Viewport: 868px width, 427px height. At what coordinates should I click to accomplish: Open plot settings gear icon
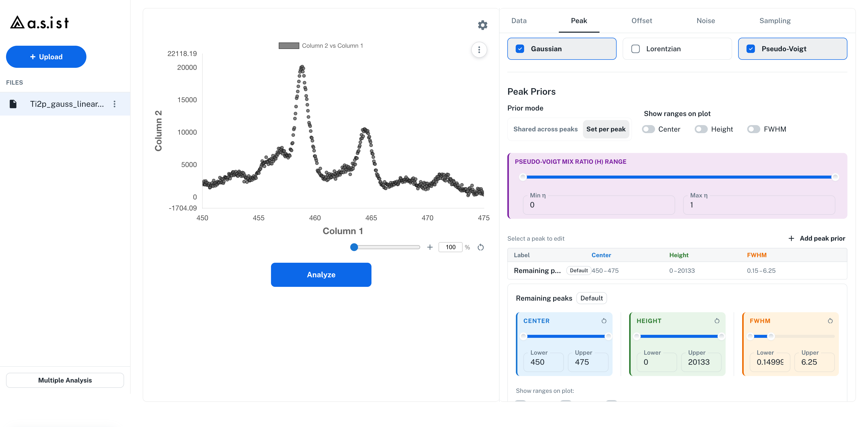482,25
